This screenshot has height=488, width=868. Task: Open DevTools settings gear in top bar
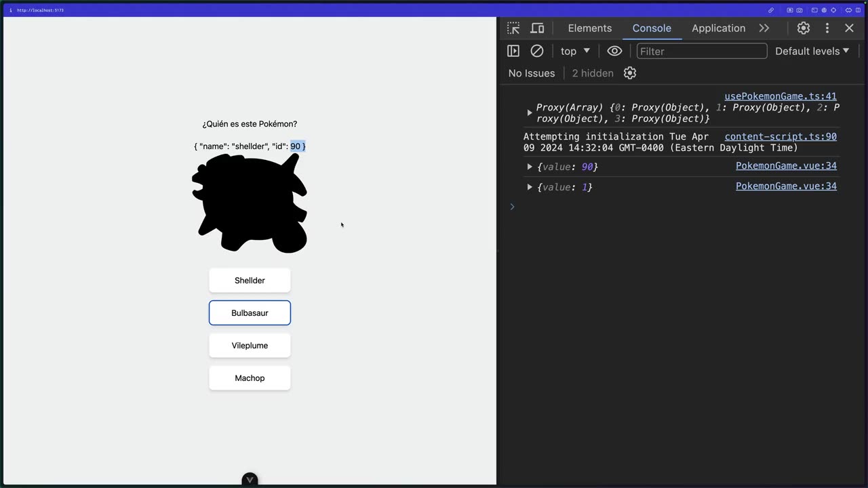(x=804, y=28)
